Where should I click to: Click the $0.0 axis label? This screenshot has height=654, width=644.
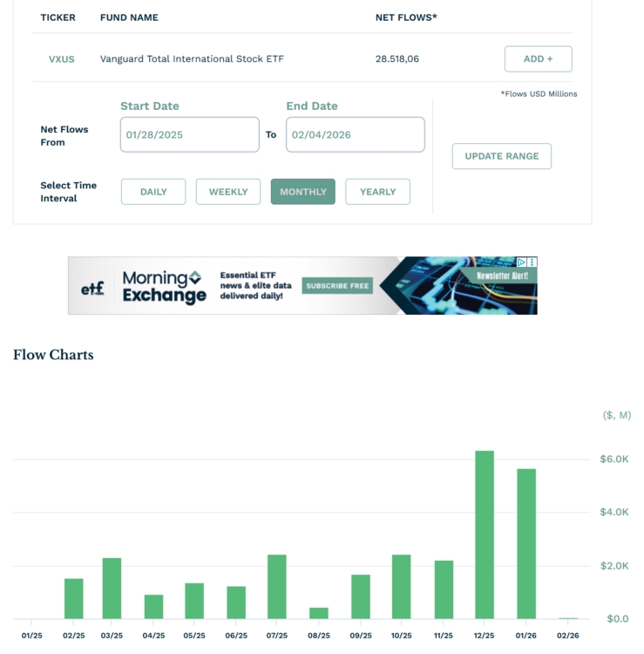tap(617, 619)
